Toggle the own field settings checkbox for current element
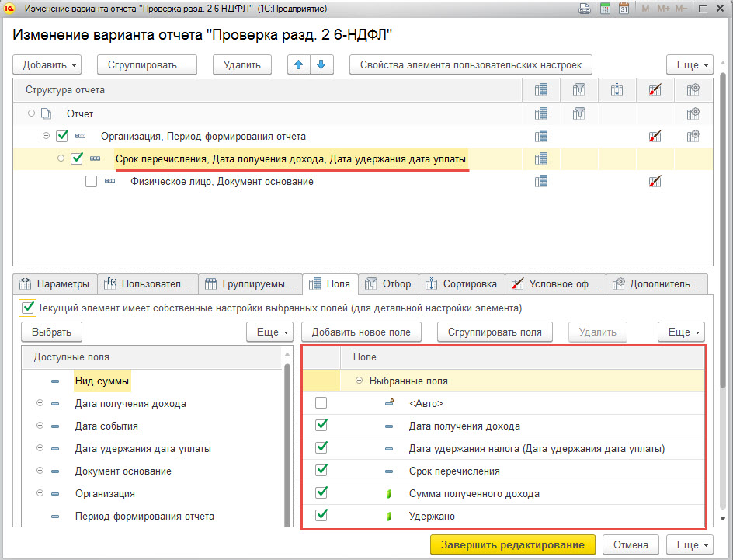 coord(28,308)
